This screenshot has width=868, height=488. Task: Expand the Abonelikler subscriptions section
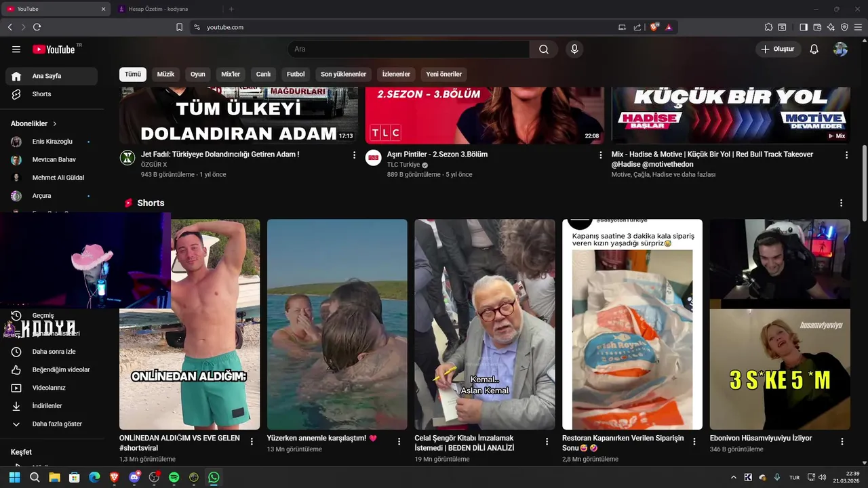[34, 124]
